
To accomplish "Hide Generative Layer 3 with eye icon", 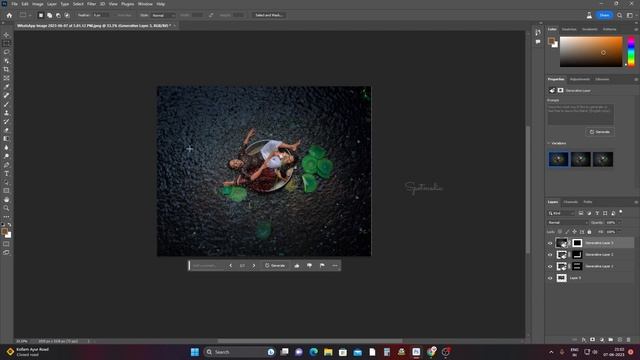I will (550, 243).
